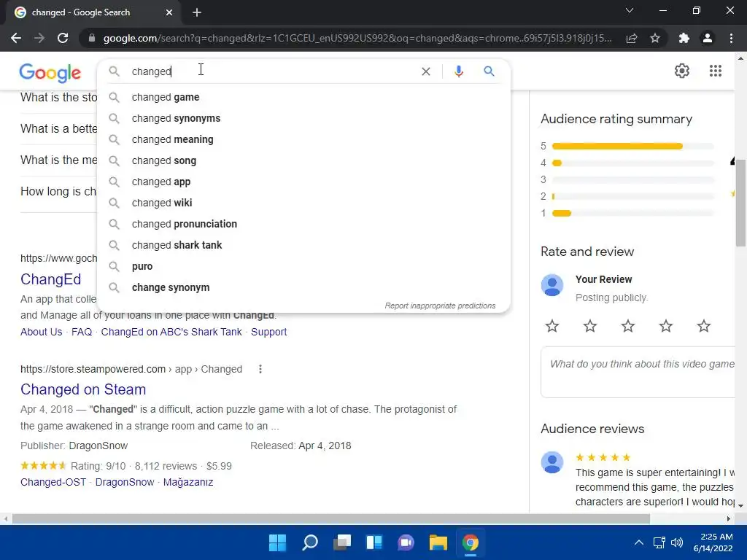Click the Chrome icon on the taskbar
This screenshot has height=560, width=747.
click(x=471, y=542)
